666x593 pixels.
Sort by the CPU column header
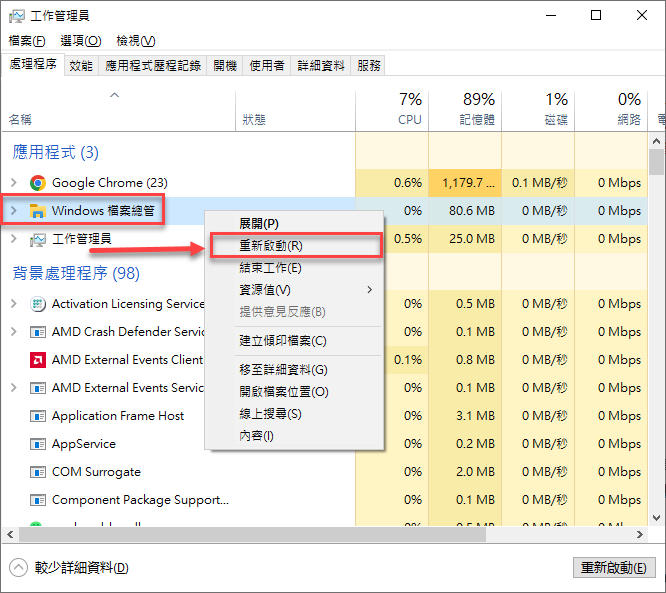coord(392,111)
